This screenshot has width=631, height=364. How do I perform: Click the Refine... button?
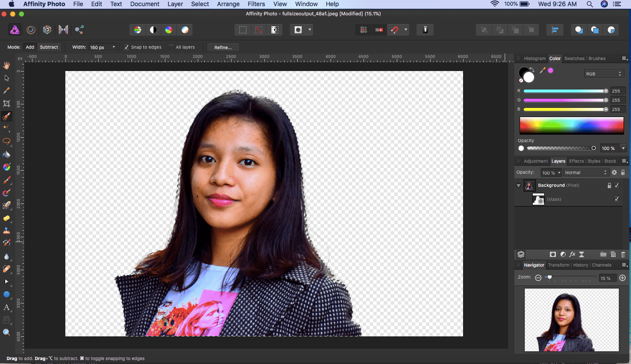coord(223,47)
